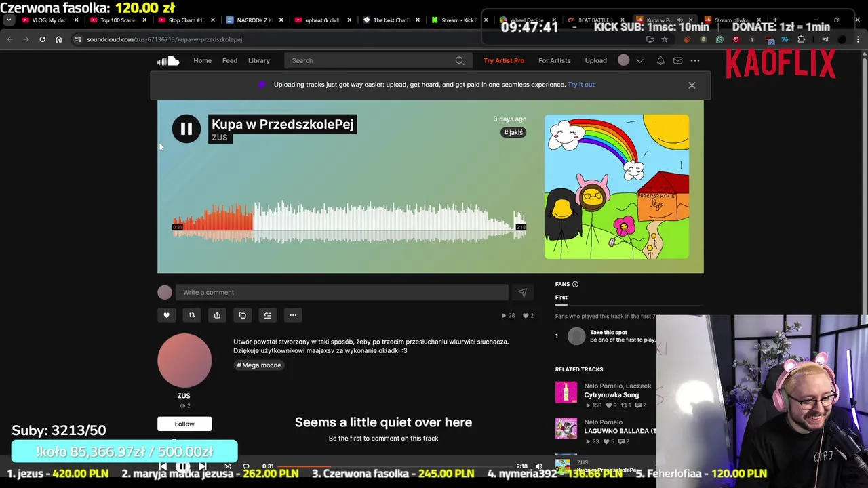Open the notifications bell
Viewport: 868px width, 488px height.
(660, 60)
